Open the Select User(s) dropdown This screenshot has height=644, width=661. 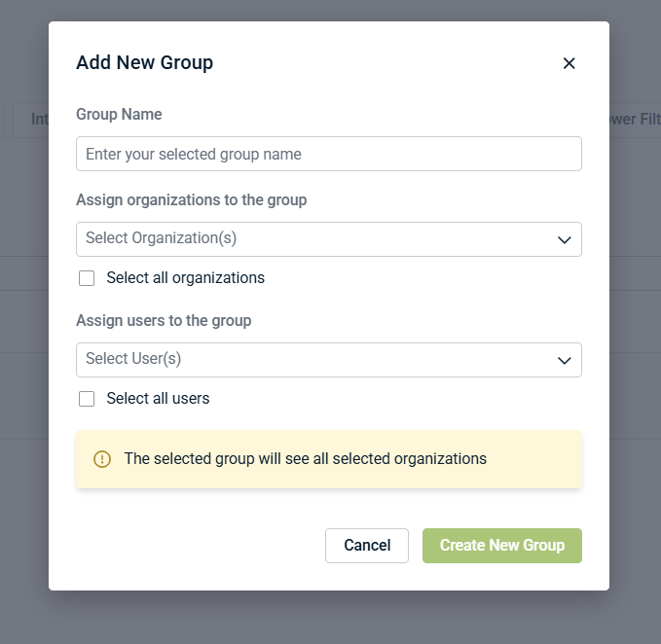(329, 360)
